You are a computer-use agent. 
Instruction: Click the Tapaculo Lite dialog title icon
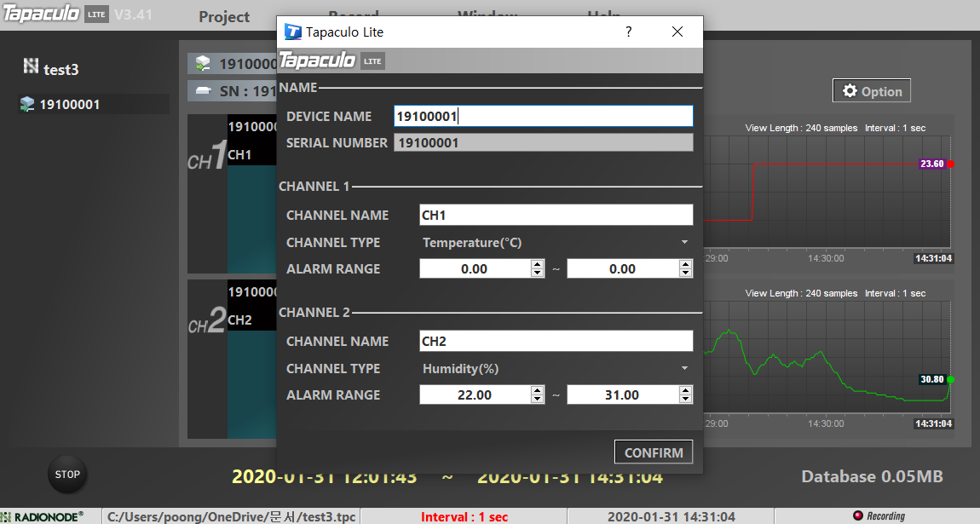[292, 32]
